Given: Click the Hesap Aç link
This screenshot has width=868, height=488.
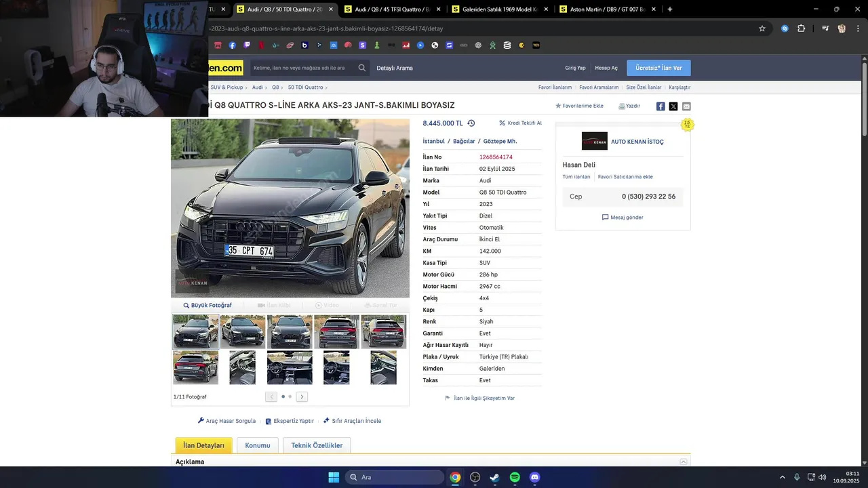Looking at the screenshot, I should click(606, 68).
